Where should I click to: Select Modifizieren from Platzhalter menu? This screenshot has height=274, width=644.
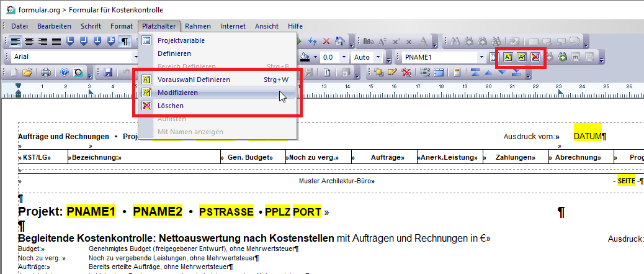coord(177,93)
